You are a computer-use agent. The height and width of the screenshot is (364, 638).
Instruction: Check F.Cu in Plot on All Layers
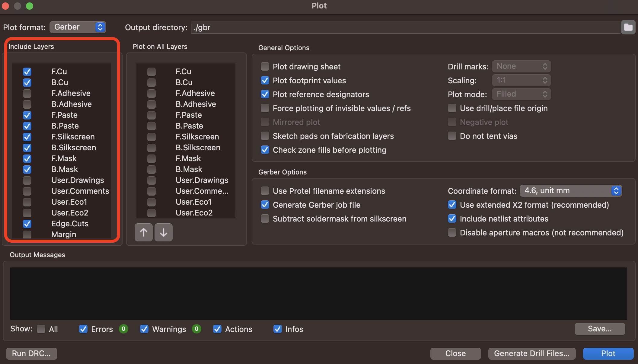[152, 72]
